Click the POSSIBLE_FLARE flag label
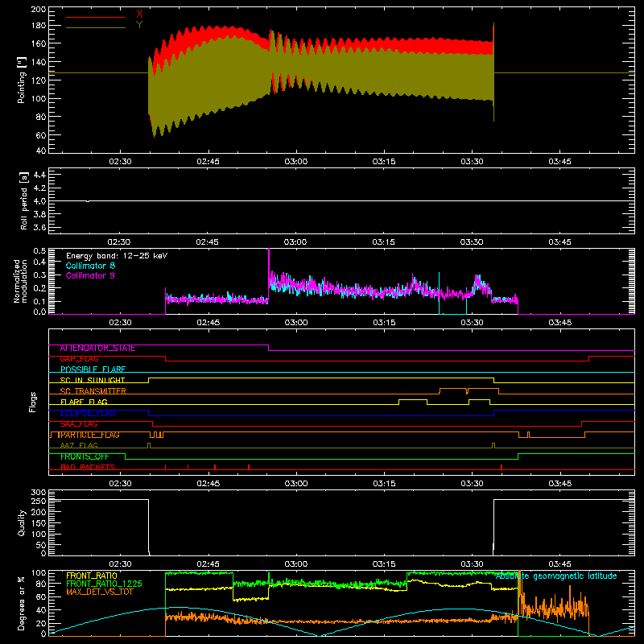 pyautogui.click(x=93, y=369)
